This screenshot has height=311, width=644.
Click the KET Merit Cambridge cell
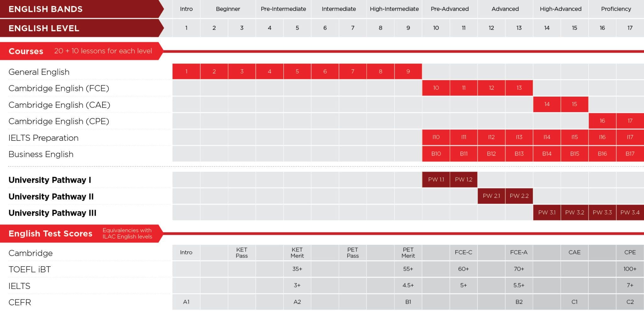pos(297,253)
